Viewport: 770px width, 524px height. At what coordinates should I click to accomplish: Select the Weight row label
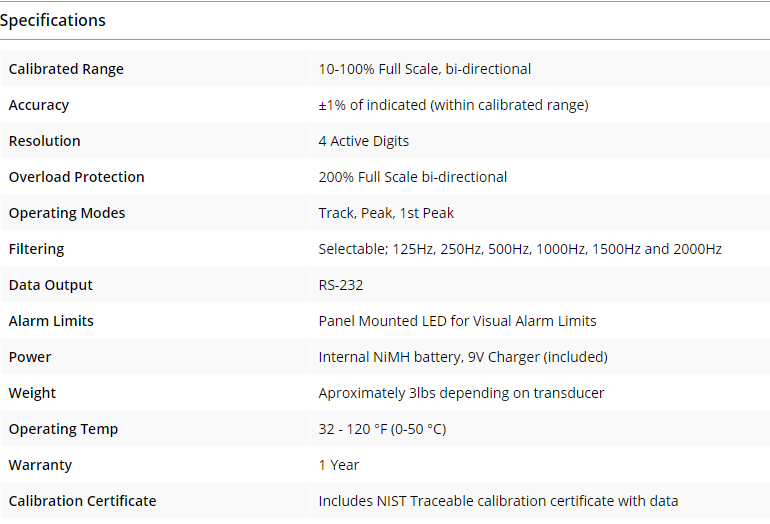click(x=32, y=393)
